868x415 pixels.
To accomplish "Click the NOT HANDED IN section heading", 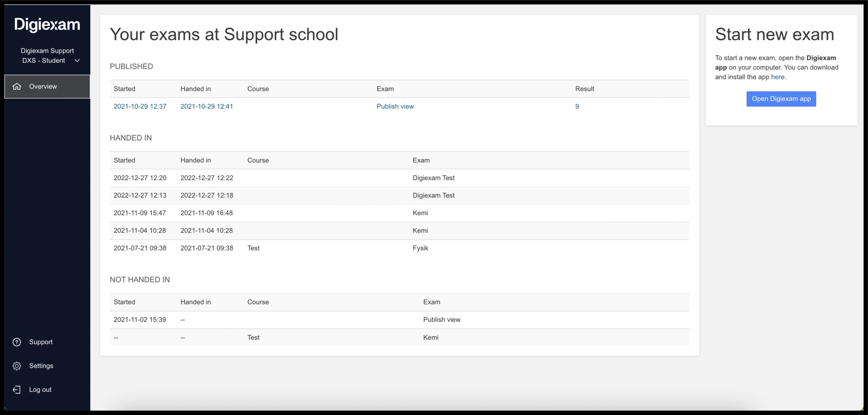I will tap(140, 280).
